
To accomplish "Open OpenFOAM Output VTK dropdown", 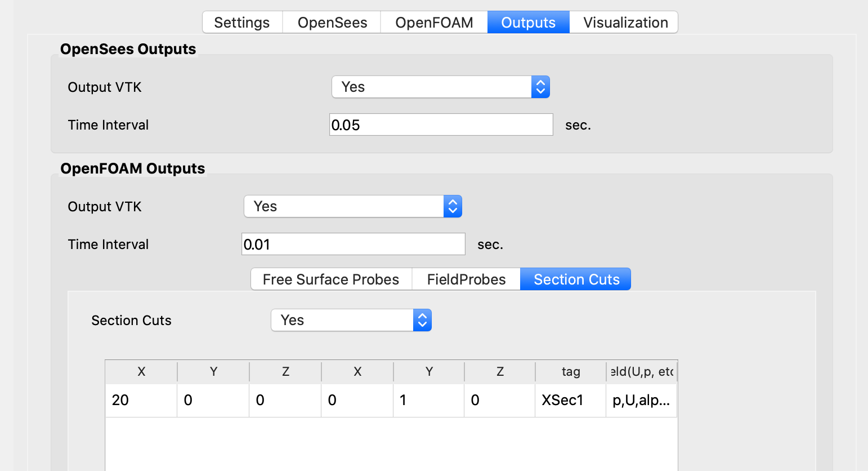I will (353, 206).
